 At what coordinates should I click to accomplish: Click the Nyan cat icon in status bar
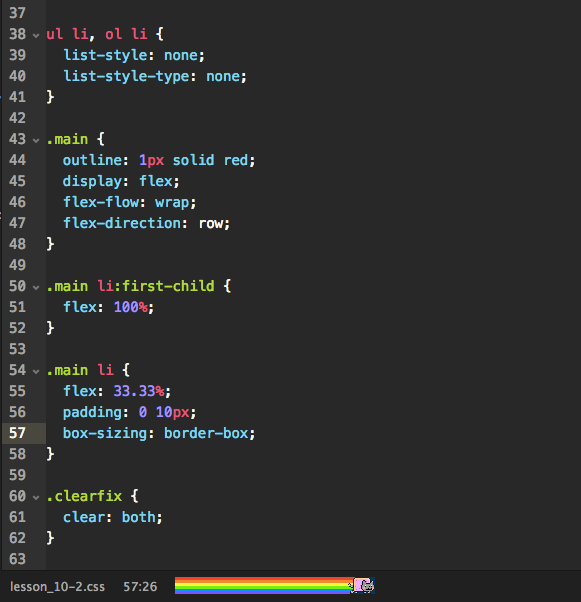point(363,585)
